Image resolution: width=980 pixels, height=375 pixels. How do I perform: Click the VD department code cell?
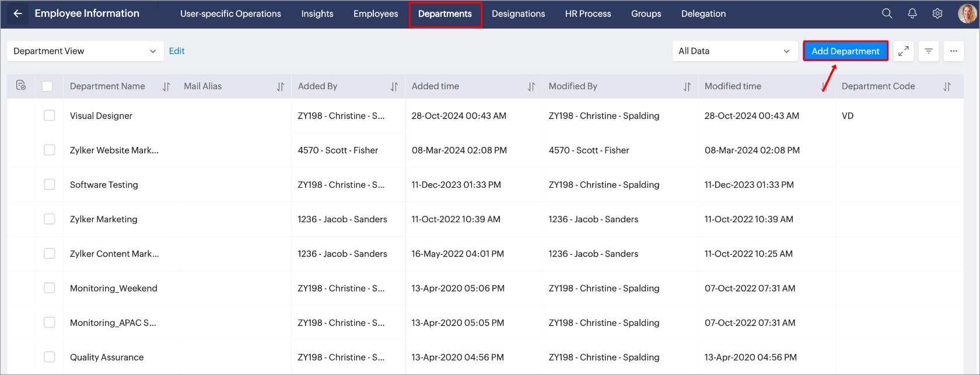pyautogui.click(x=848, y=116)
